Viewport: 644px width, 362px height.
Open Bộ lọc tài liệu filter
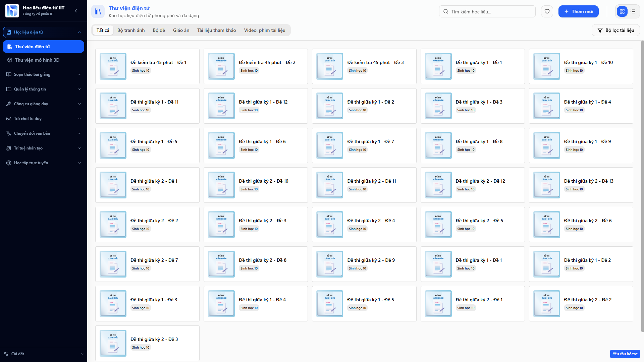[x=615, y=30]
